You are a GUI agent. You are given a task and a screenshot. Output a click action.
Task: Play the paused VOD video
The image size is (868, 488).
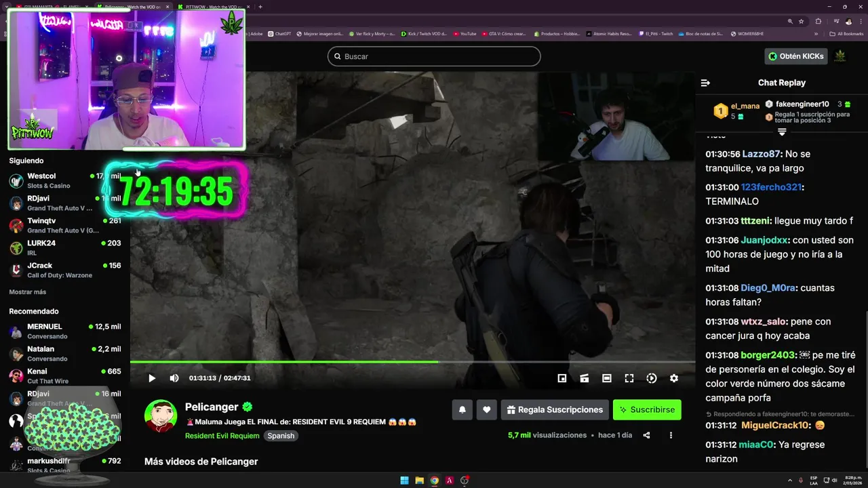pos(152,378)
